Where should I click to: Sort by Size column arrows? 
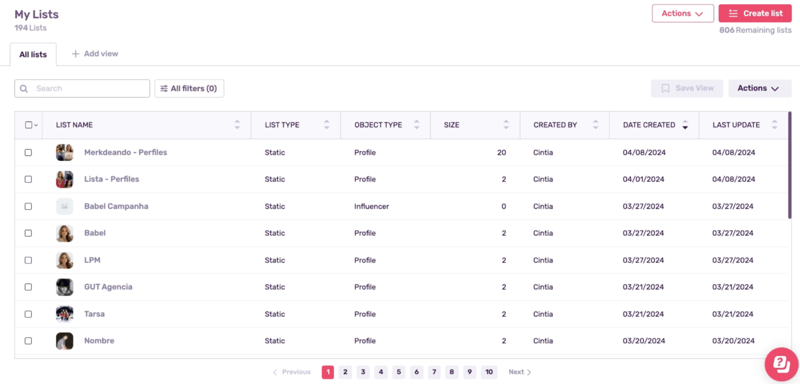tap(506, 125)
